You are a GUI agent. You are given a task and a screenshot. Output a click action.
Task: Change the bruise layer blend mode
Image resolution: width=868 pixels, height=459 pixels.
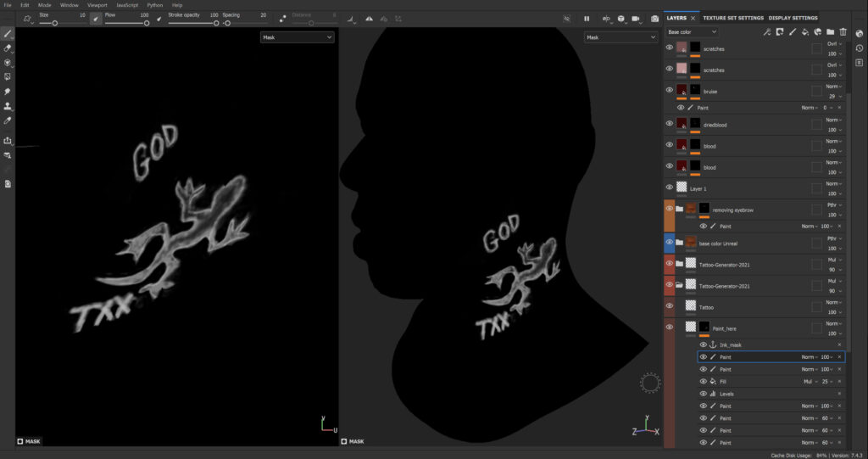(x=833, y=87)
